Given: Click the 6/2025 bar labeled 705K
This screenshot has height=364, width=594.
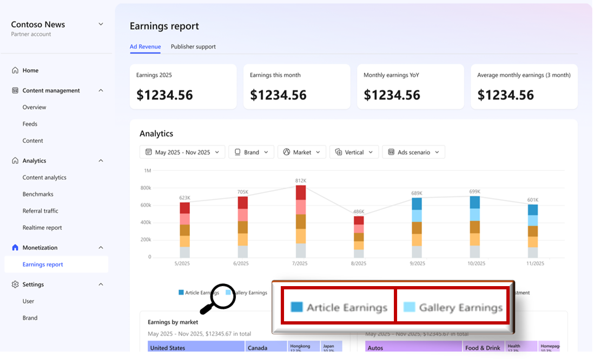Looking at the screenshot, I should pos(243,227).
